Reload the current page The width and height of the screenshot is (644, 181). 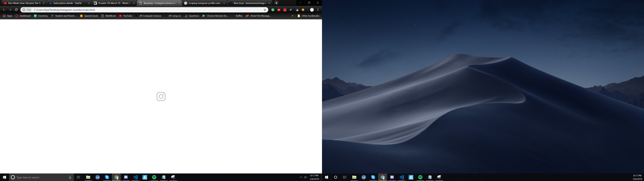[16, 10]
